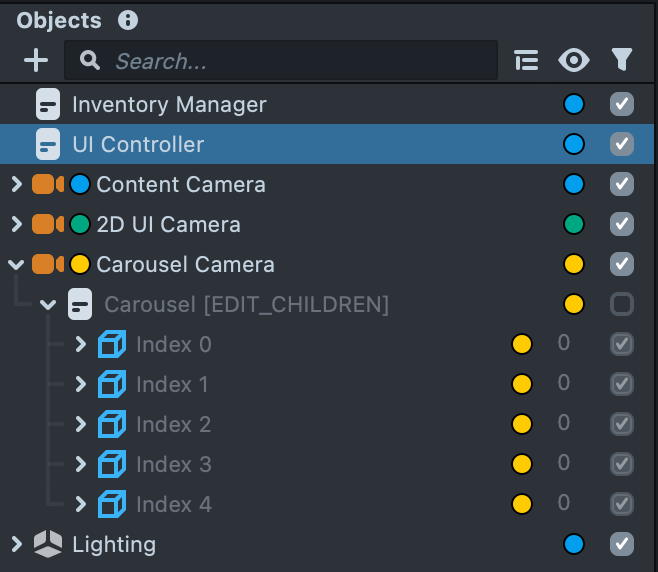
Task: Uncheck the UI Controller checkbox
Action: (622, 144)
